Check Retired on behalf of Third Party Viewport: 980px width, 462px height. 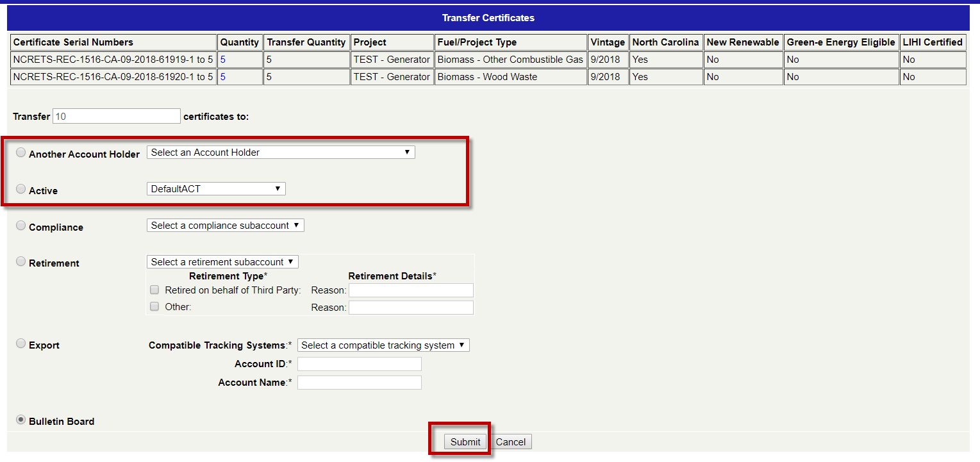[154, 290]
